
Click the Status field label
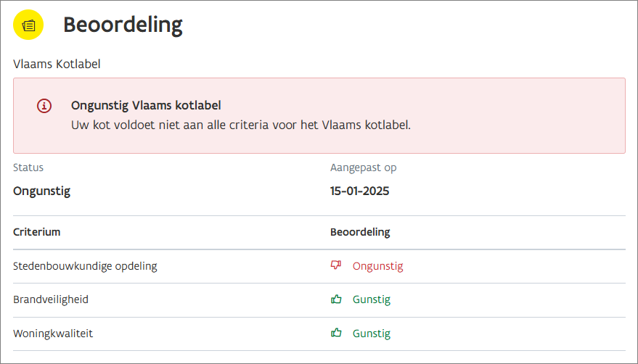point(28,167)
